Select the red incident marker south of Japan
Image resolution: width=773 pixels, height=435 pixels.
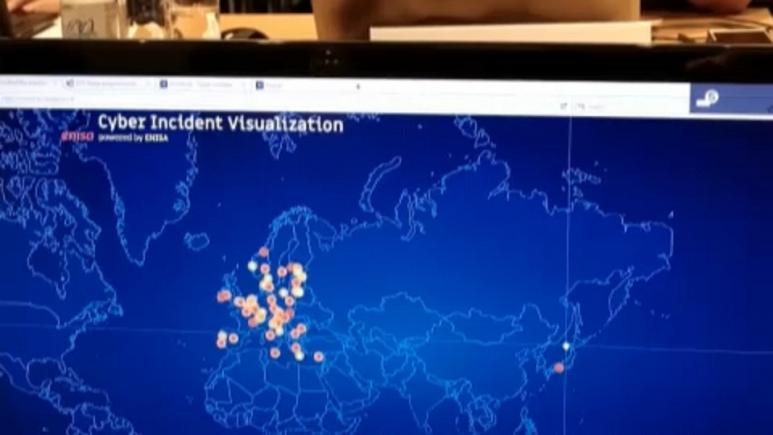559,367
